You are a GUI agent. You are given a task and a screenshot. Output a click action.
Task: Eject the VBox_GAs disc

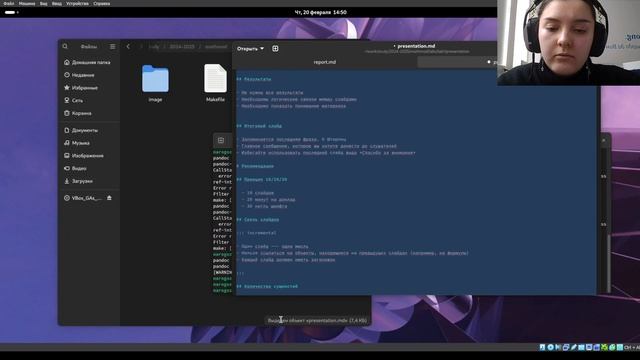(x=109, y=198)
